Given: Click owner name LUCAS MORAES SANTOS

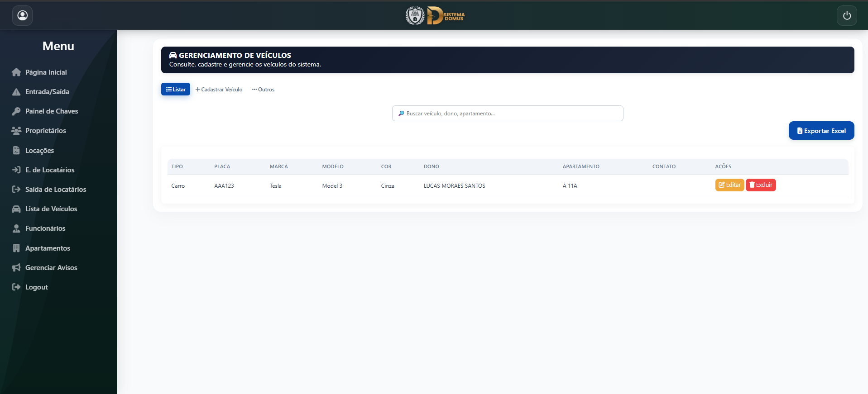Looking at the screenshot, I should click(x=455, y=186).
